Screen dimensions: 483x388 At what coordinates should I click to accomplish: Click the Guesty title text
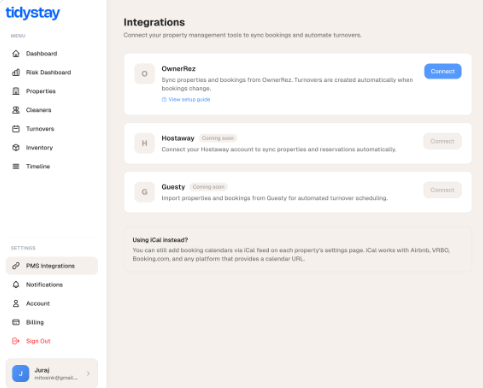(x=173, y=187)
